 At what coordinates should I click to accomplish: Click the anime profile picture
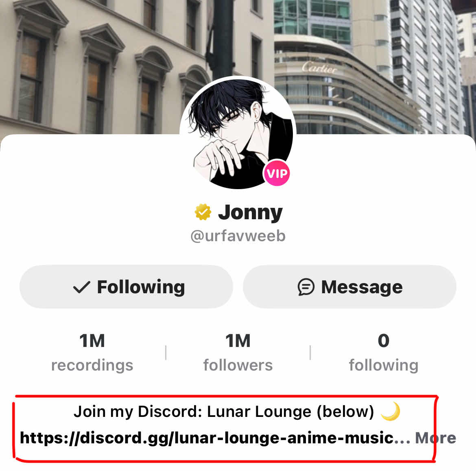[x=238, y=133]
